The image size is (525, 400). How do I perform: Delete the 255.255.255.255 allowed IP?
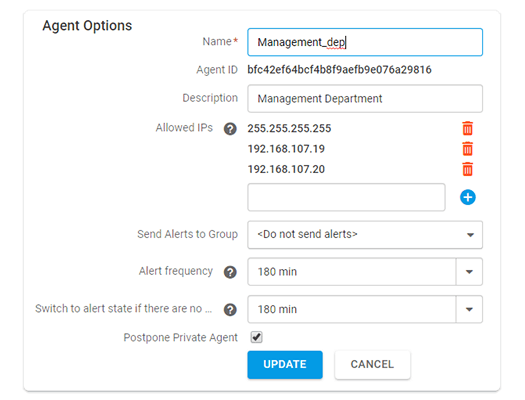click(467, 128)
